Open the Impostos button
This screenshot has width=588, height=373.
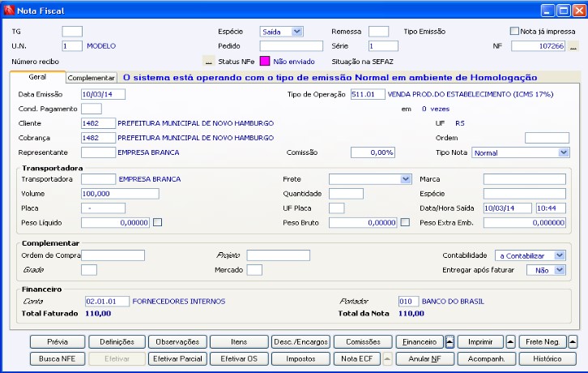click(300, 358)
